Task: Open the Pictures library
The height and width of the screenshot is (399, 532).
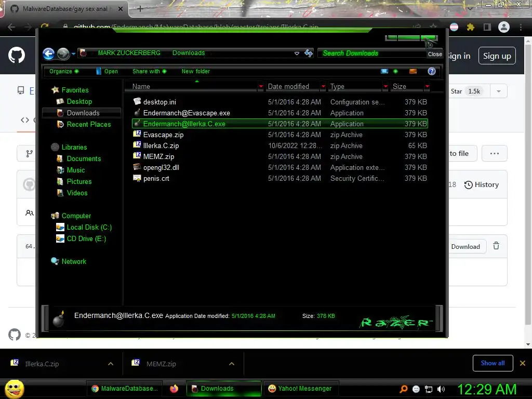Action: coord(79,181)
